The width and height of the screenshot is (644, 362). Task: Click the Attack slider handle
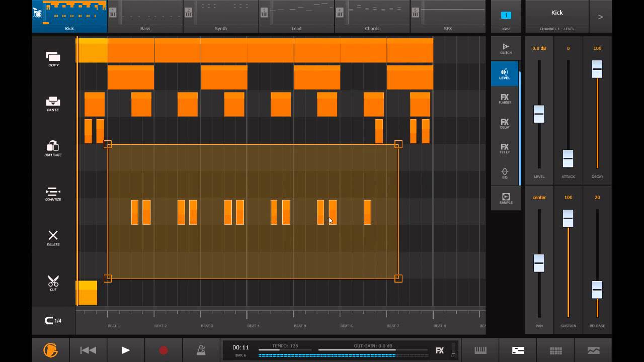[x=568, y=158]
